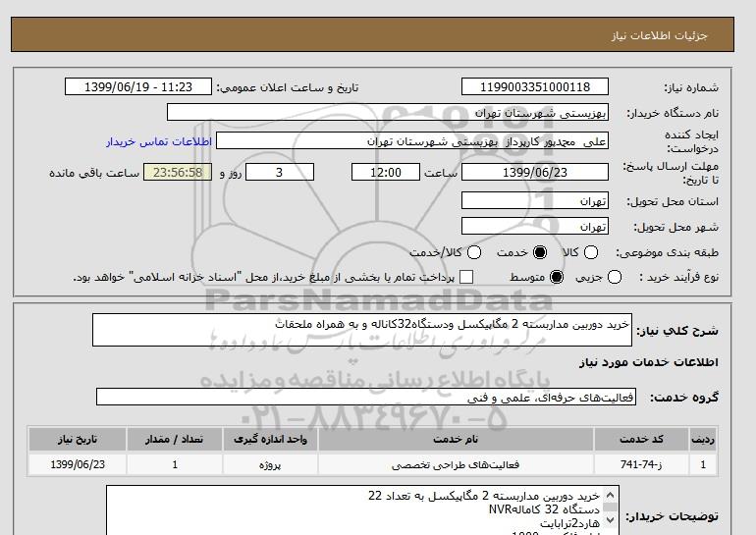Open the buyer contact information link (اطلاعات تماس خریدار)
The image size is (756, 535).
[159, 141]
